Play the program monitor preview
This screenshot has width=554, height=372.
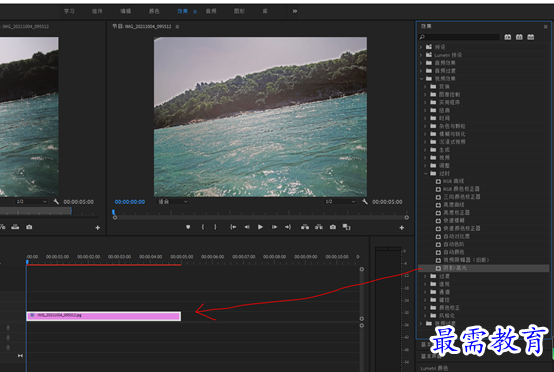pos(260,227)
